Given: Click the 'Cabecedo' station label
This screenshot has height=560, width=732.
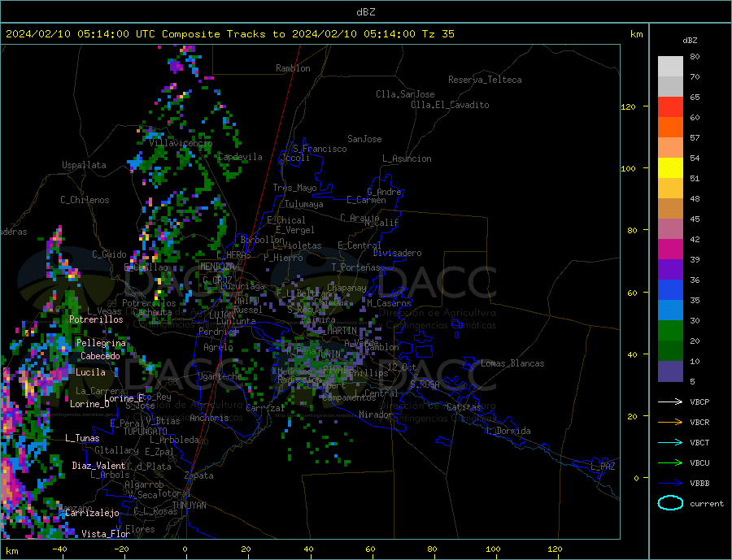Looking at the screenshot, I should point(100,356).
